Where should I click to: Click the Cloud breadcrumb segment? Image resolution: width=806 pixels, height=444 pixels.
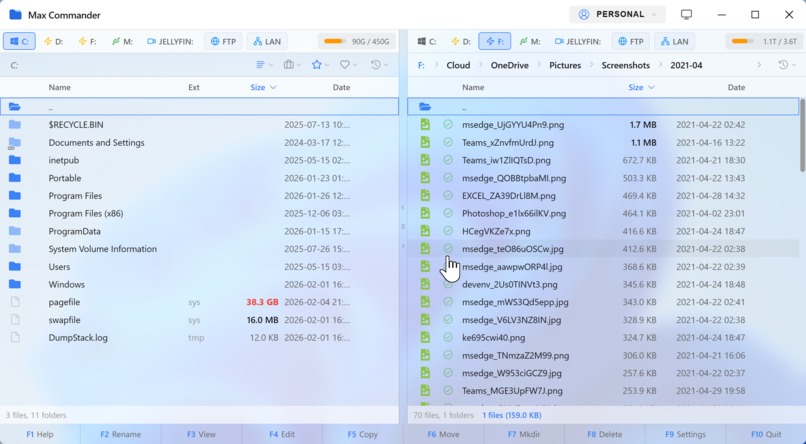(x=458, y=65)
